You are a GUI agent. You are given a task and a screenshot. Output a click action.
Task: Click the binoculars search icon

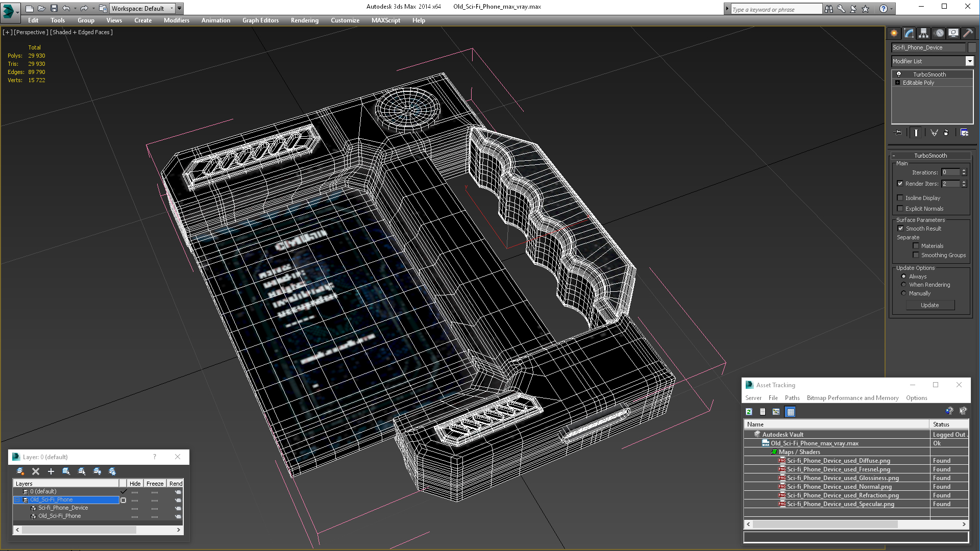pyautogui.click(x=828, y=9)
